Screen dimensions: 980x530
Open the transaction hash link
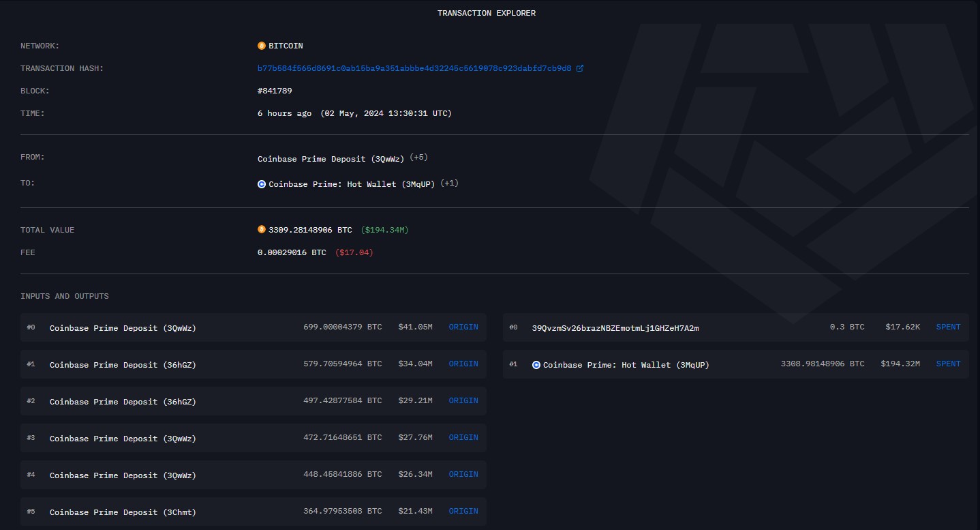click(x=414, y=68)
